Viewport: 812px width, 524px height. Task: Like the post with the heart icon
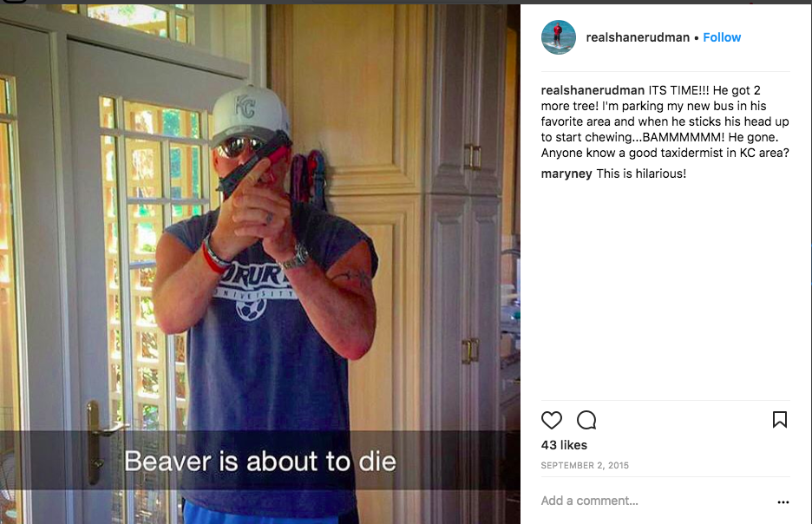(x=552, y=420)
